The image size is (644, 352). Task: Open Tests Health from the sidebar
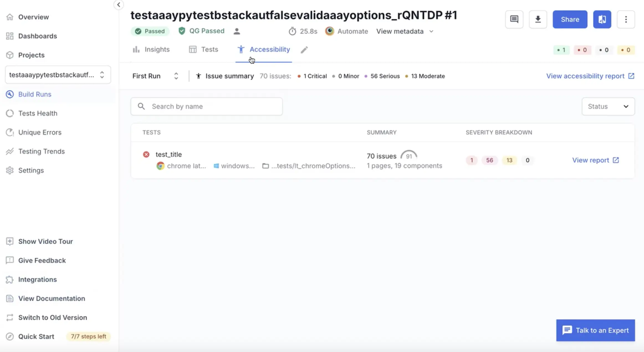38,113
